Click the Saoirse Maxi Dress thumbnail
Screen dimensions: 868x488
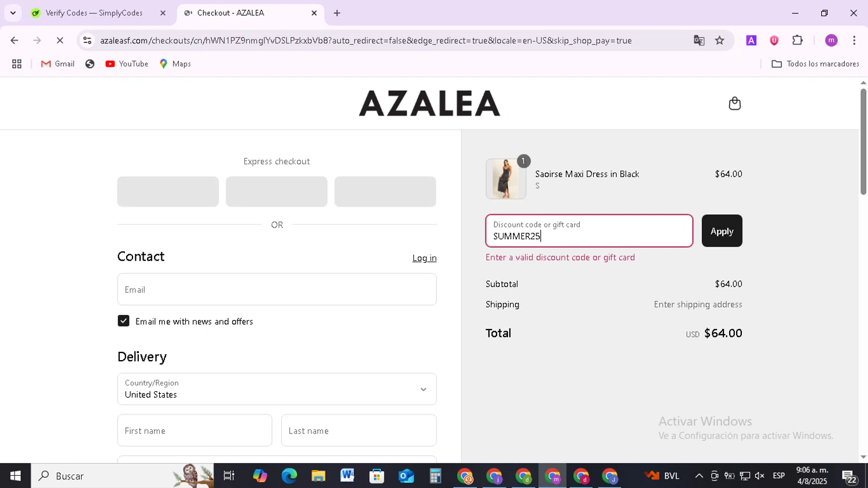506,179
